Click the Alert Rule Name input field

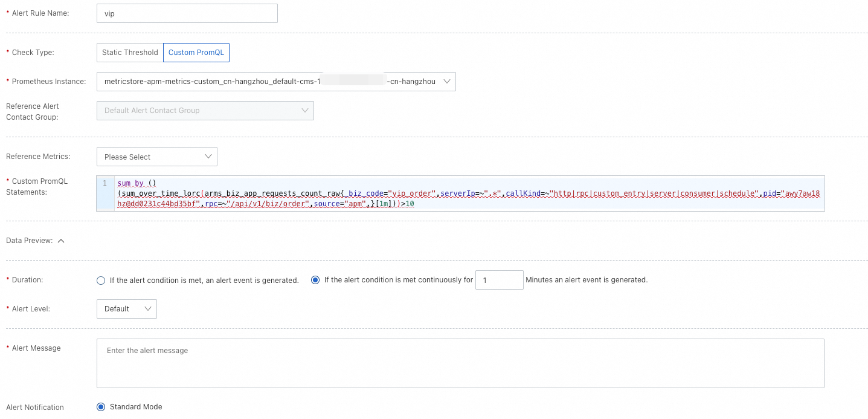(187, 13)
